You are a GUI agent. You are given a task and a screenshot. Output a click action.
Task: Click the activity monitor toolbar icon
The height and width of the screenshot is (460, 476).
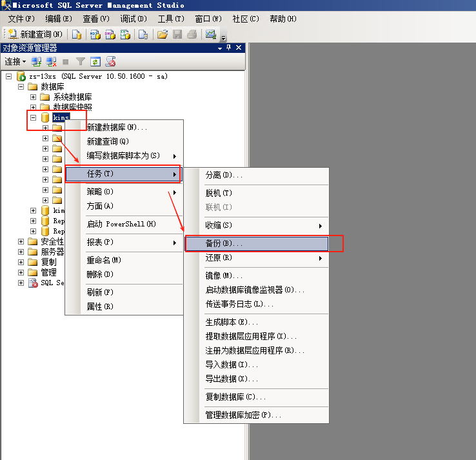(211, 34)
